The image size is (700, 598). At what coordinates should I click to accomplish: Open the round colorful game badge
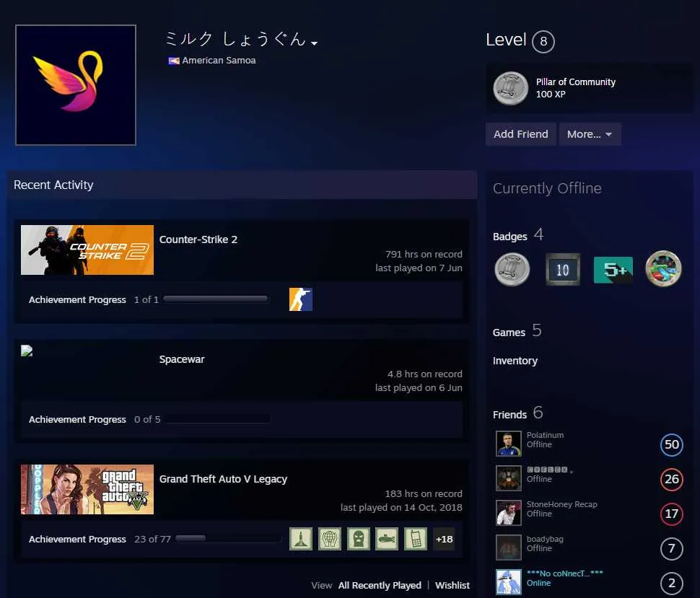663,268
